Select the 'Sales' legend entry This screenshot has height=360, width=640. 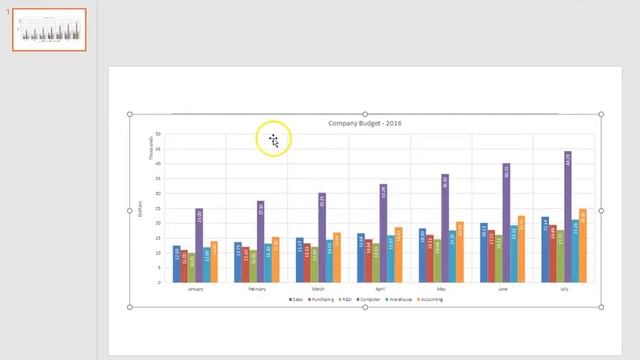pyautogui.click(x=296, y=300)
